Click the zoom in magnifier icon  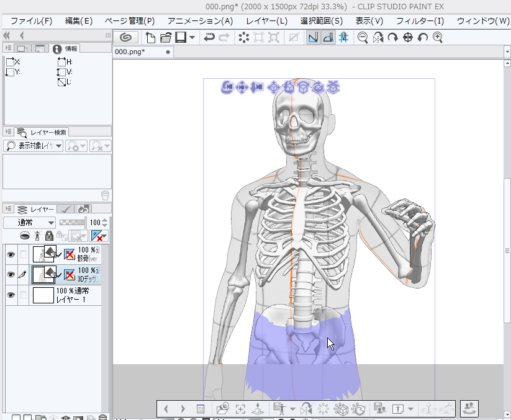[438, 37]
